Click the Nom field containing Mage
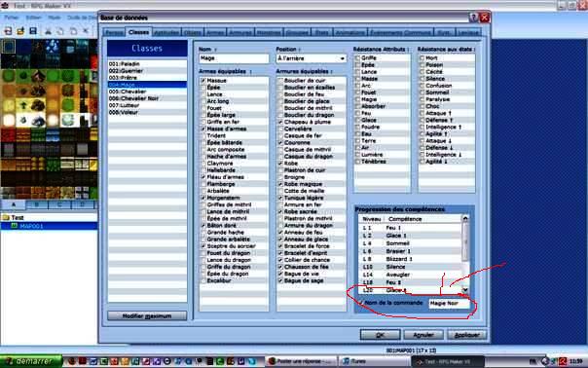The height and width of the screenshot is (368, 588). pos(234,58)
